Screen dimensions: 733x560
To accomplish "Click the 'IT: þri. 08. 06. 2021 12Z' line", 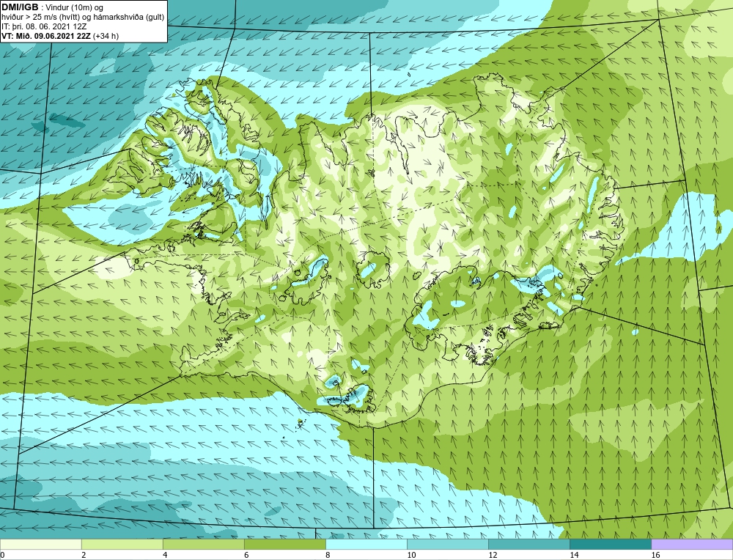I will (45, 26).
